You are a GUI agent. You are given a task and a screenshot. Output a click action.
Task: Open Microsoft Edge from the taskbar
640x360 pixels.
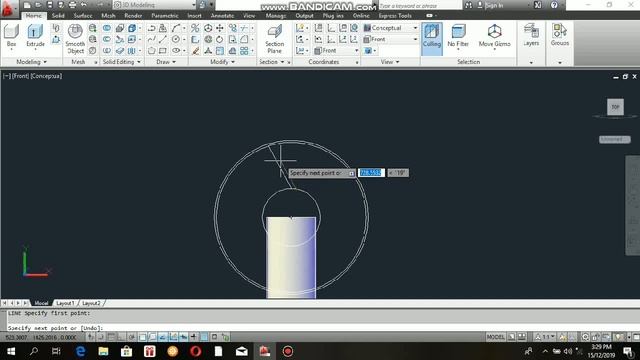pos(80,351)
